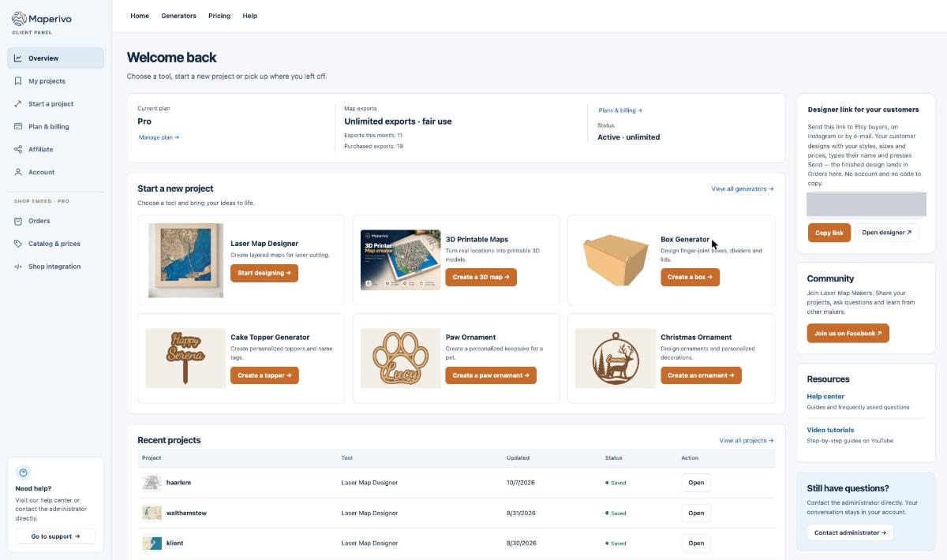
Task: Open the Home menu item
Action: (x=140, y=16)
